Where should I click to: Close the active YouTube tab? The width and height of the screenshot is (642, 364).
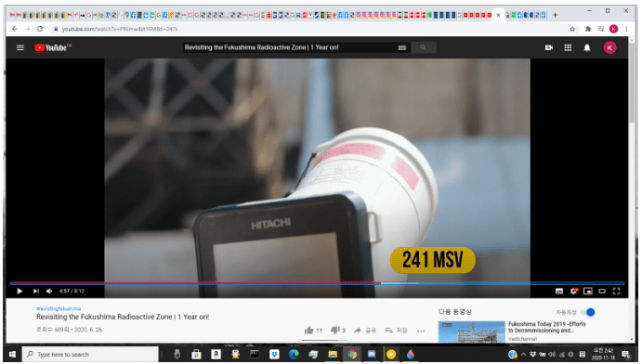[498, 15]
